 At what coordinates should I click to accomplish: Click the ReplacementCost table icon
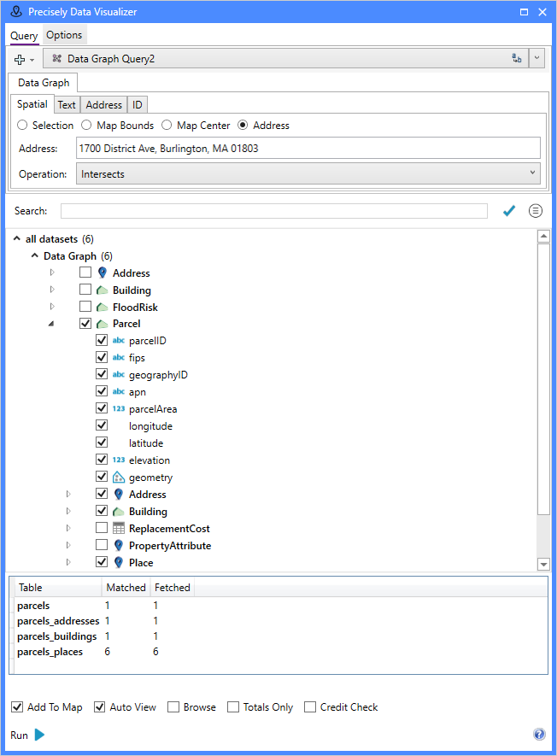coord(118,529)
